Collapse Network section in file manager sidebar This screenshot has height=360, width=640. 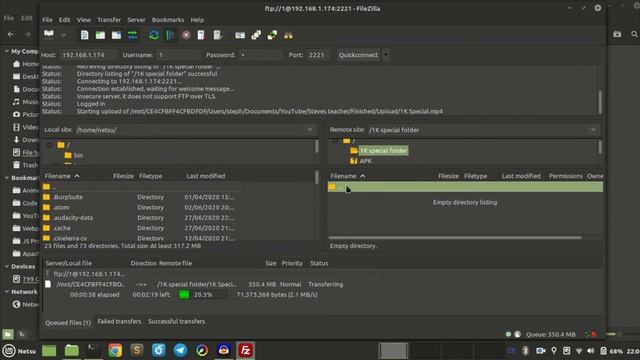point(7,292)
